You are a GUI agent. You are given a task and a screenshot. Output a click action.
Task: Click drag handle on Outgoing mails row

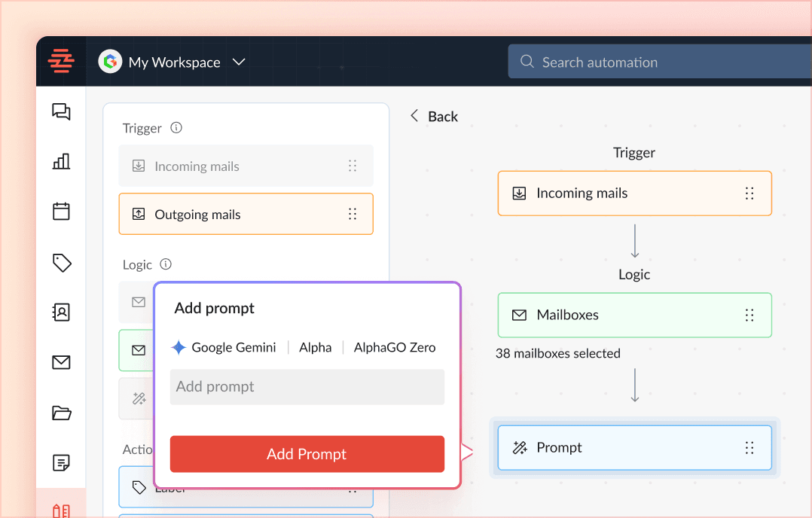[x=353, y=214]
